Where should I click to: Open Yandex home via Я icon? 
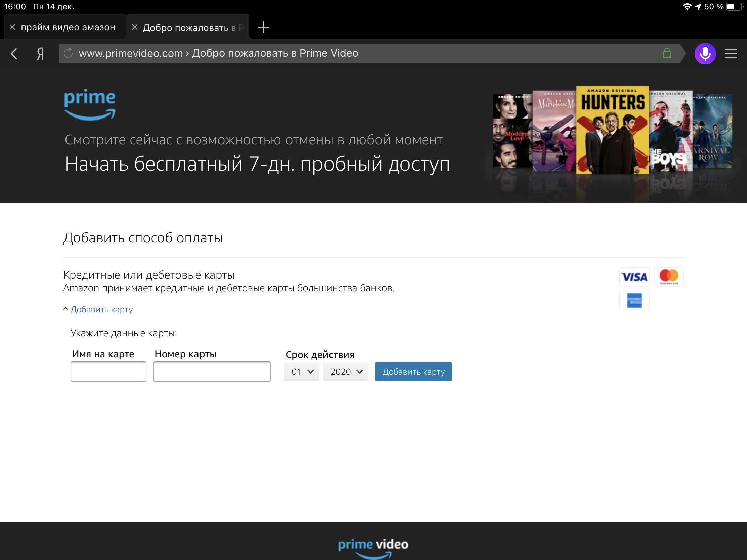(x=40, y=53)
